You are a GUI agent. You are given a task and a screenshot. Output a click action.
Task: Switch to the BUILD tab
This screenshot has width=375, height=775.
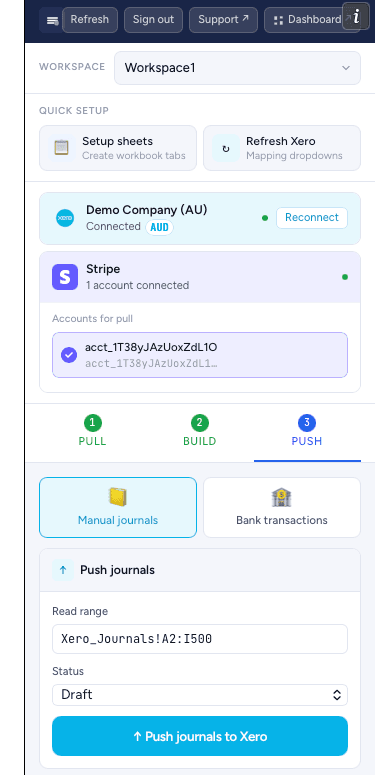(200, 433)
